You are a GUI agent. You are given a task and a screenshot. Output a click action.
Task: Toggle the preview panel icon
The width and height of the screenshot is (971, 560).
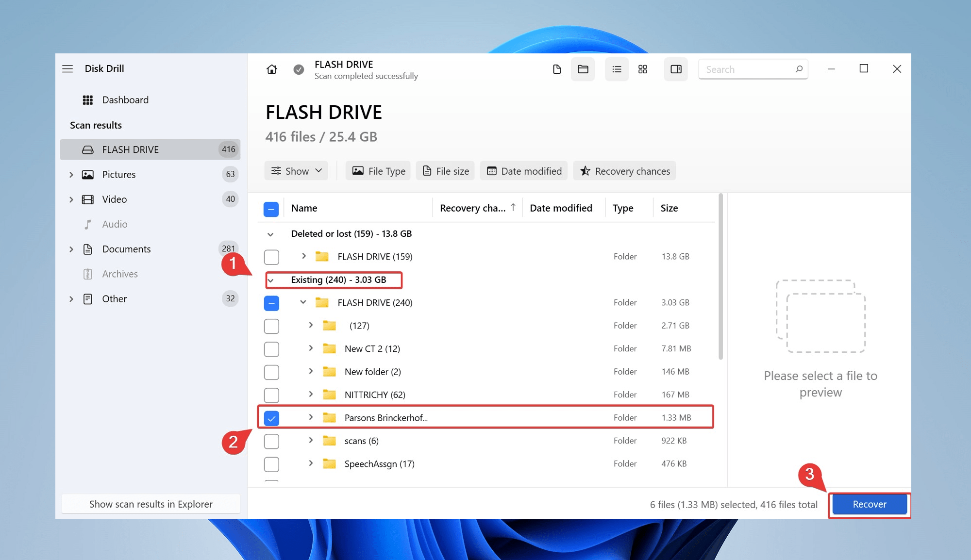676,69
